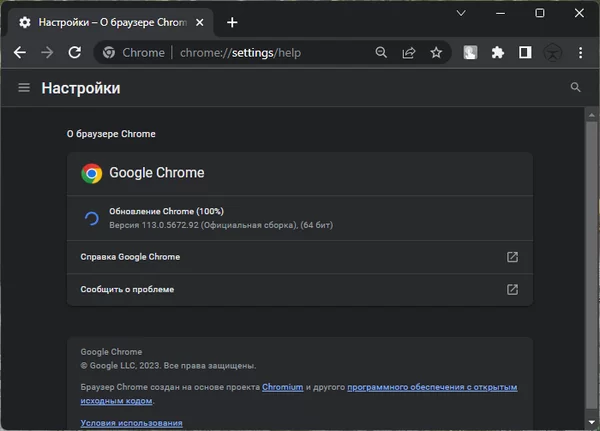The image size is (600, 431).
Task: Open Сообщить о проблеме row
Action: click(x=300, y=290)
